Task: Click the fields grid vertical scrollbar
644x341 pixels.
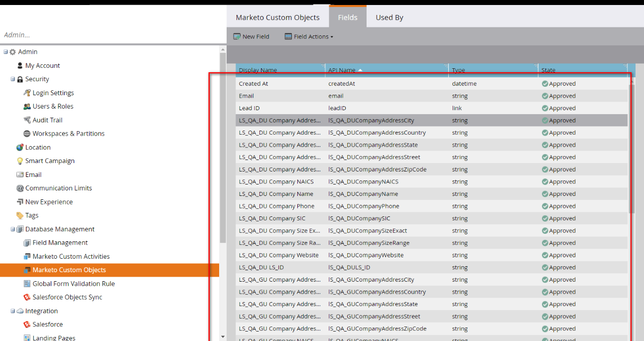Action: [x=632, y=149]
